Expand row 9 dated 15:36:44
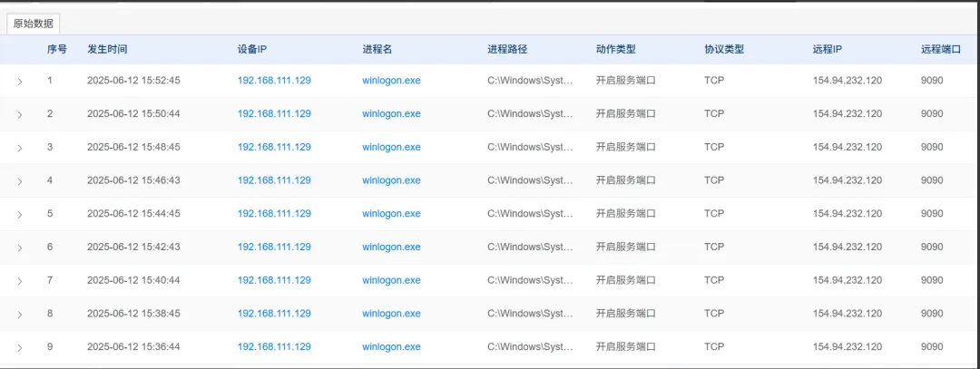980x369 pixels. 20,348
